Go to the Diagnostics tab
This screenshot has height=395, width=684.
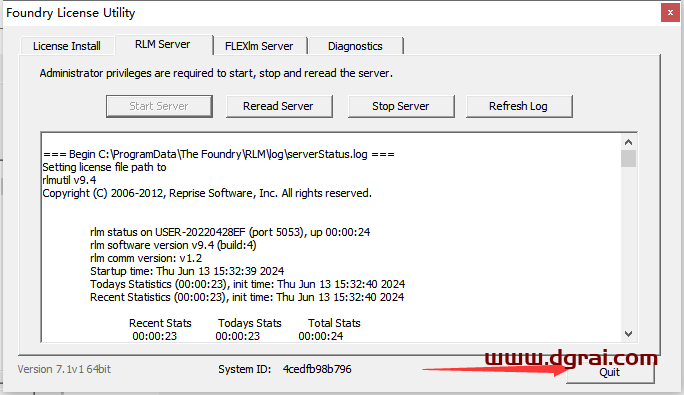pos(356,46)
